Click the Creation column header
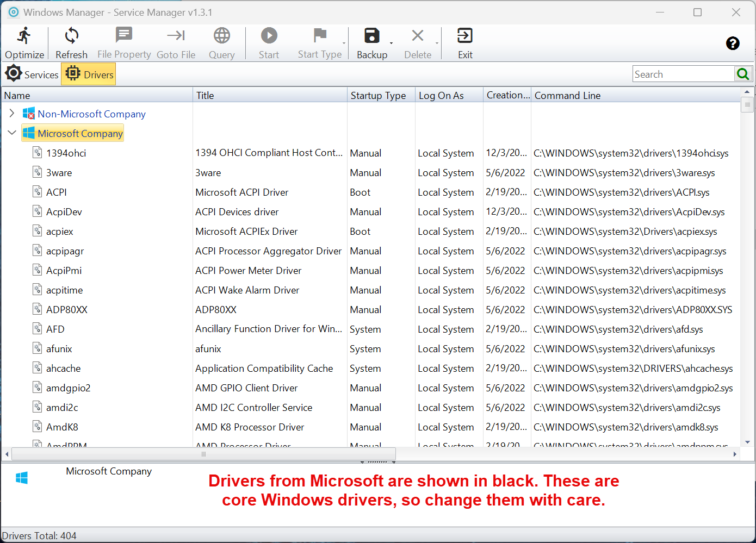The image size is (756, 543). 507,95
